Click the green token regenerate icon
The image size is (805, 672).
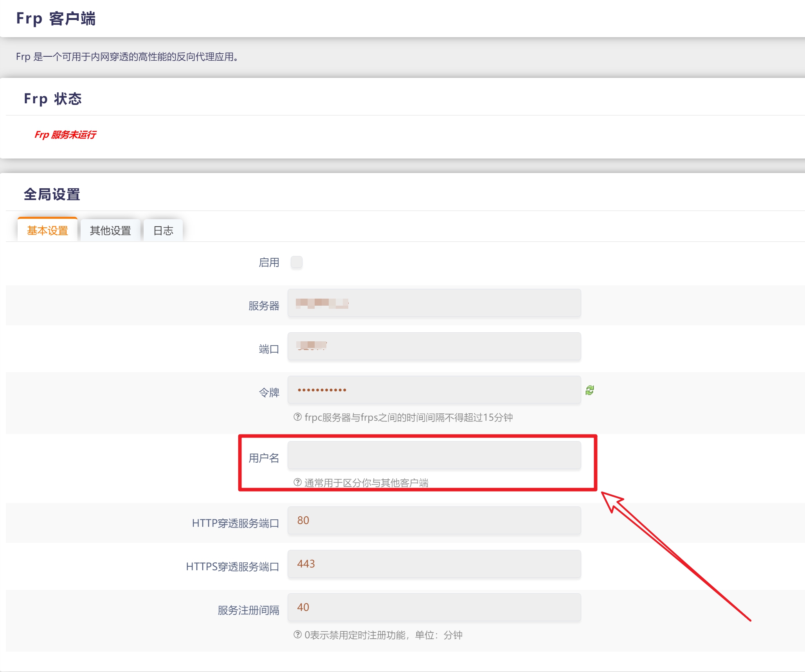tap(590, 390)
